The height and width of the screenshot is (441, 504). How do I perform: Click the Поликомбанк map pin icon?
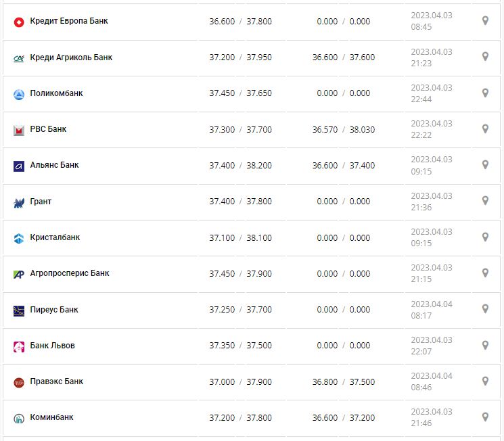pos(485,93)
